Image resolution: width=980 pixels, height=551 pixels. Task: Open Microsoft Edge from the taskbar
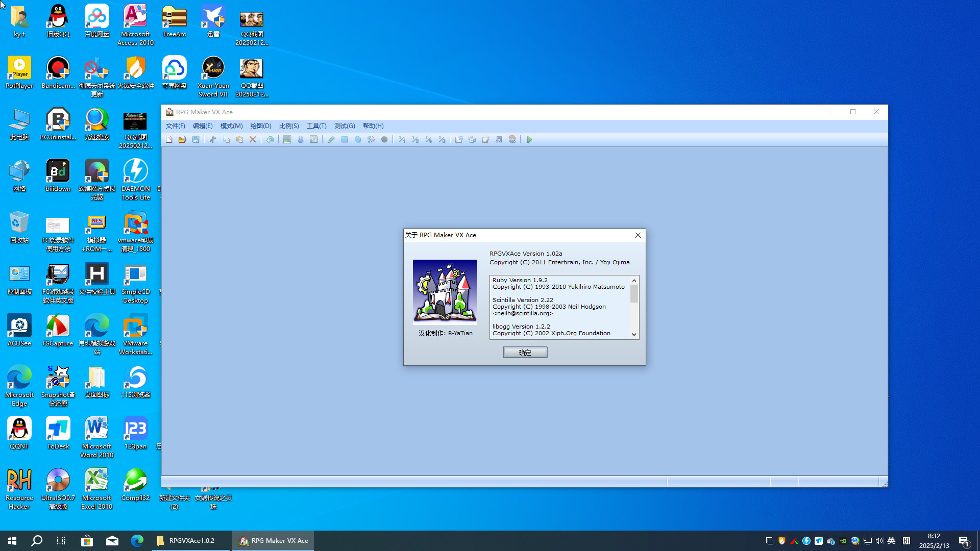137,541
